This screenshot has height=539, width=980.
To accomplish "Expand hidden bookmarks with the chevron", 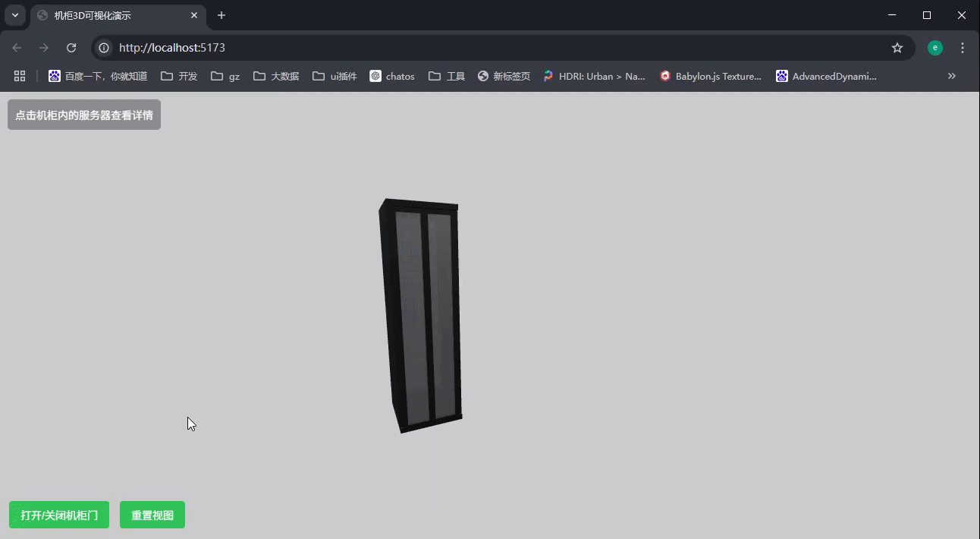I will click(952, 76).
